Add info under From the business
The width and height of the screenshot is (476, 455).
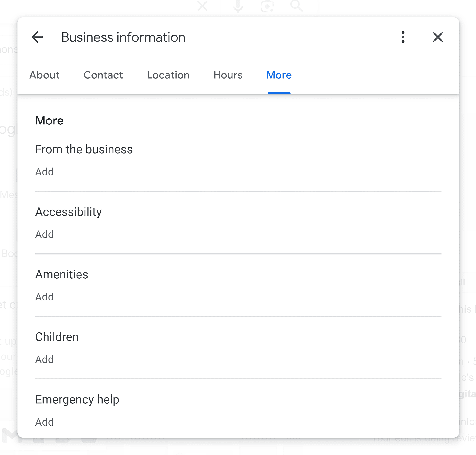(x=44, y=171)
